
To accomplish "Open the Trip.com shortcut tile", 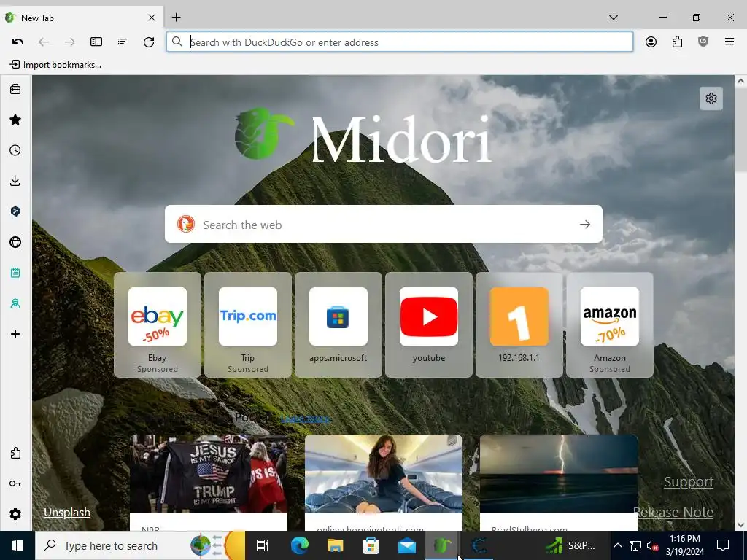I will click(248, 324).
